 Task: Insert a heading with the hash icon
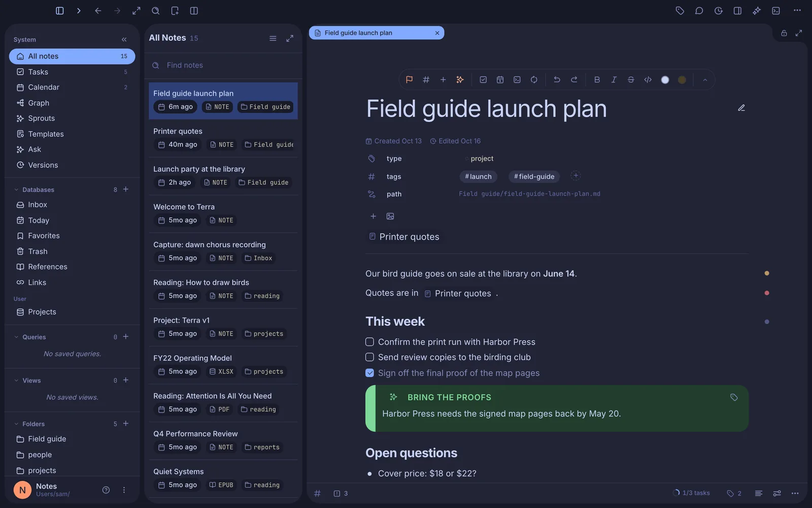pyautogui.click(x=426, y=80)
